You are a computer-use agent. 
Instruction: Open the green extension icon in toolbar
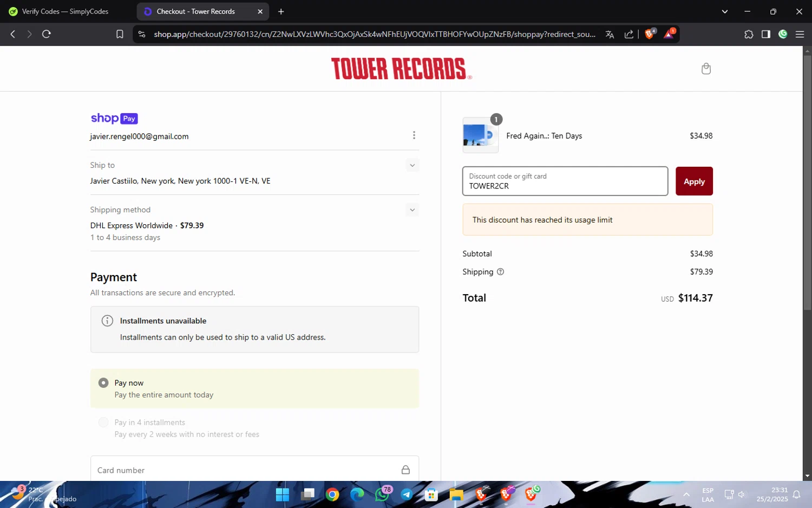(783, 34)
